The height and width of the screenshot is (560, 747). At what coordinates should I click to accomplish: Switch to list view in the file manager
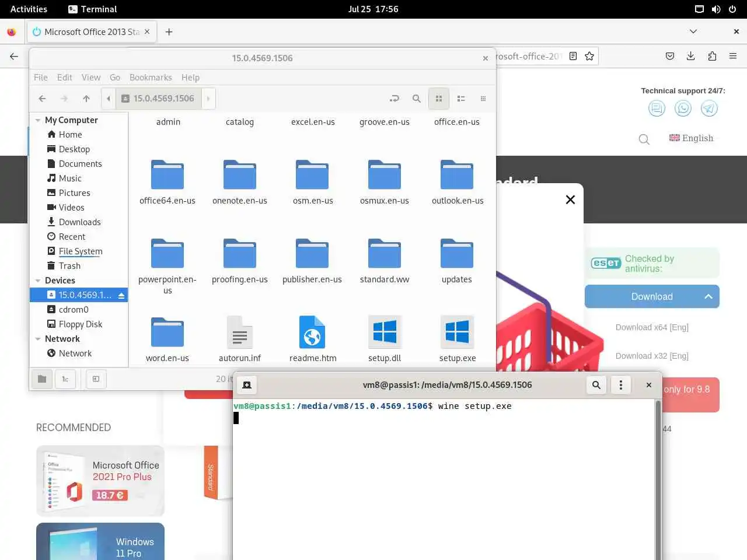tap(461, 99)
